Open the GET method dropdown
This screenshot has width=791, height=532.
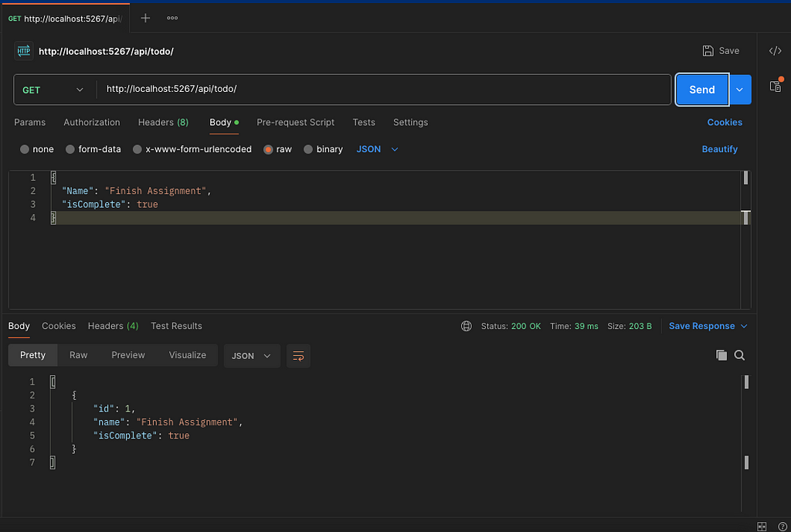pos(53,90)
